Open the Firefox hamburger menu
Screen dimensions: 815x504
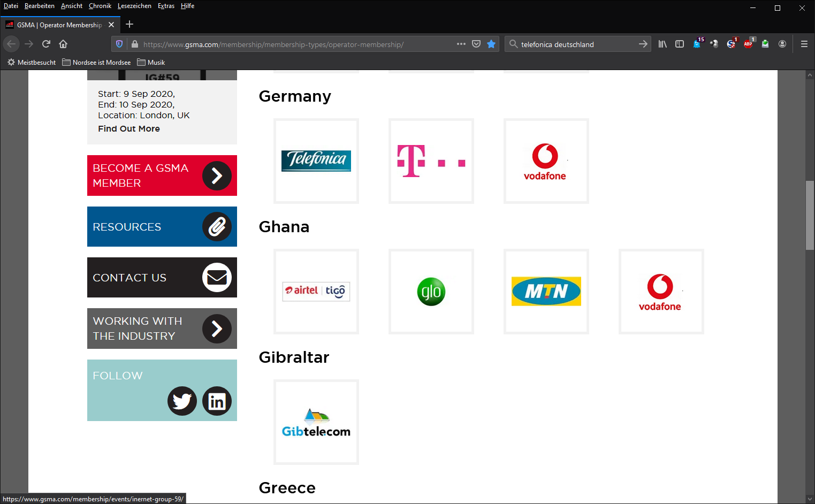(804, 44)
